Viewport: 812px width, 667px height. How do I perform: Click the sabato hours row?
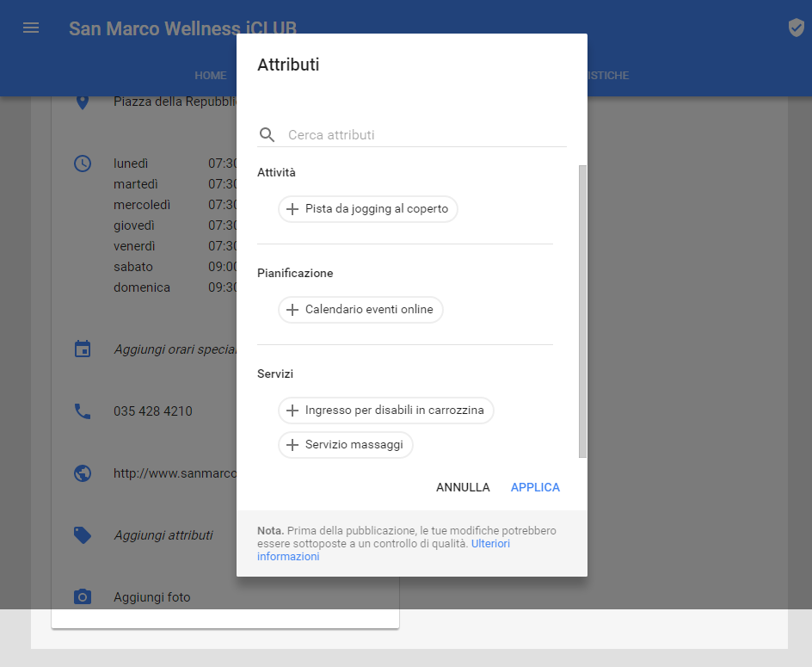(175, 267)
